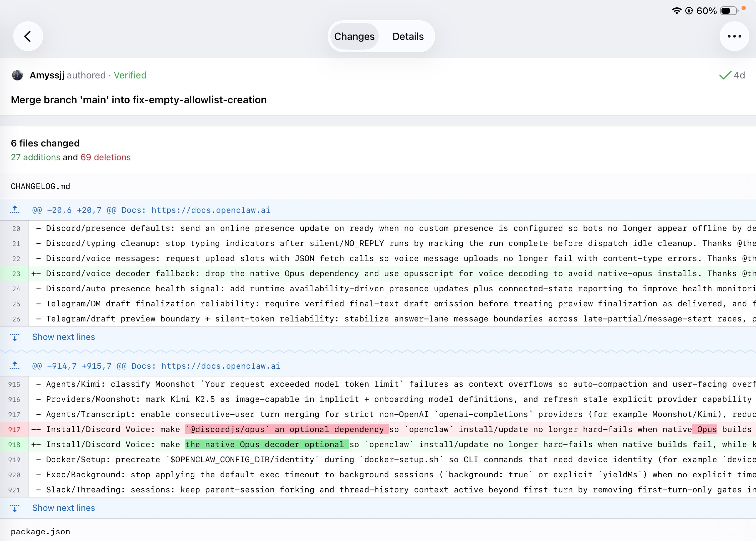Select line 920 Exec/Background entry

click(x=378, y=475)
